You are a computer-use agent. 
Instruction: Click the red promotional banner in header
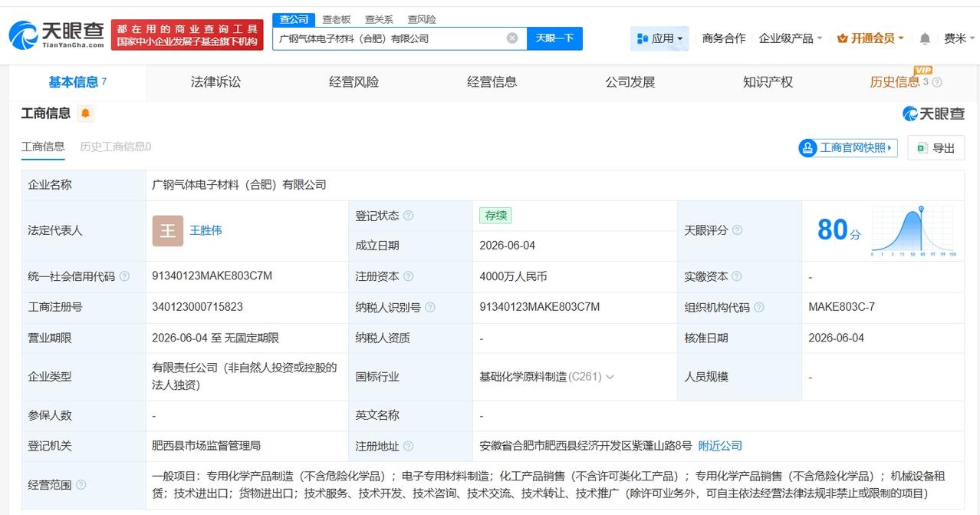click(187, 35)
